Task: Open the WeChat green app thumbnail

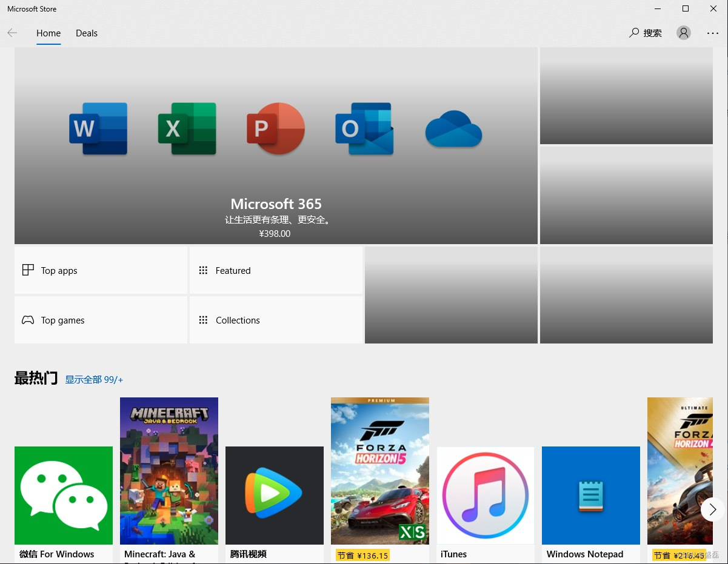Action: pyautogui.click(x=64, y=496)
